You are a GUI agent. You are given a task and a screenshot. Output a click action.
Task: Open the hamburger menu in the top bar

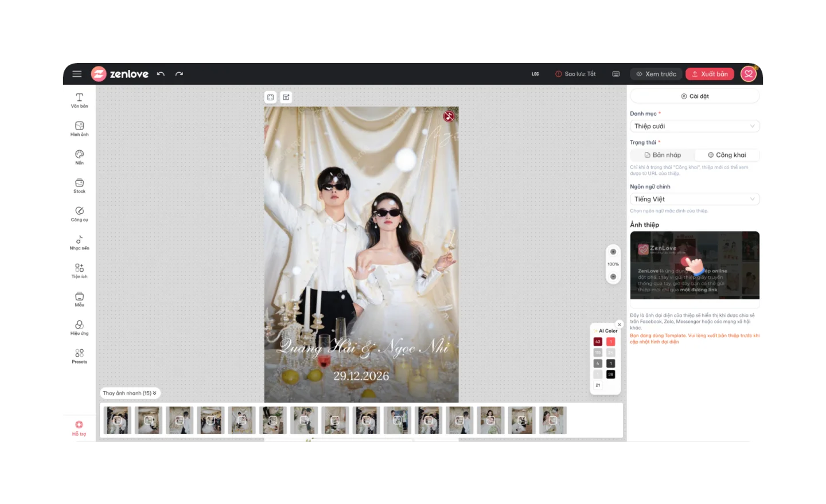[x=77, y=74]
